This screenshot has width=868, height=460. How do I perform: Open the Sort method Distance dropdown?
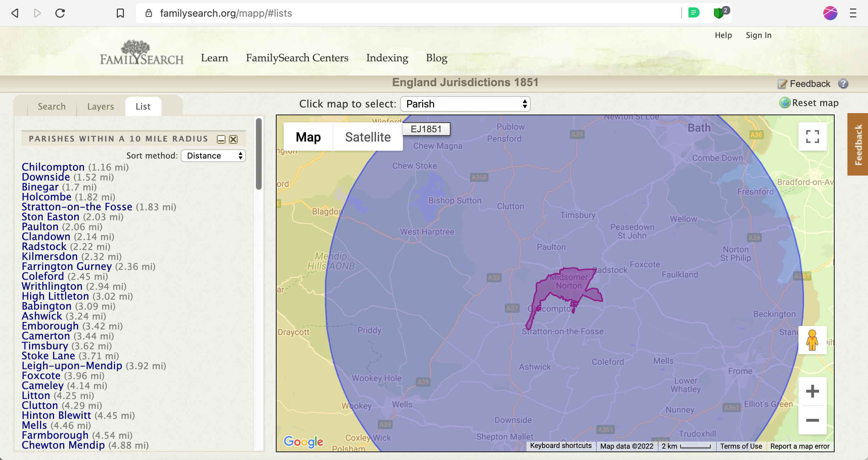tap(213, 156)
